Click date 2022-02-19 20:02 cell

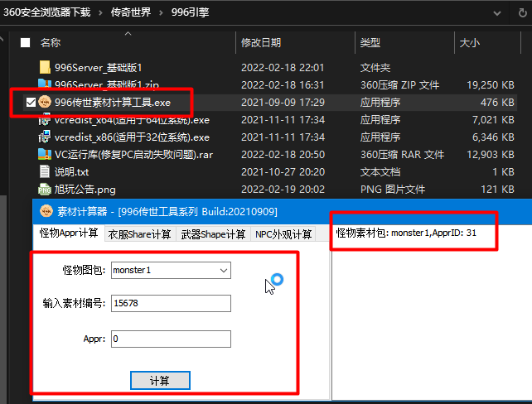click(x=283, y=189)
